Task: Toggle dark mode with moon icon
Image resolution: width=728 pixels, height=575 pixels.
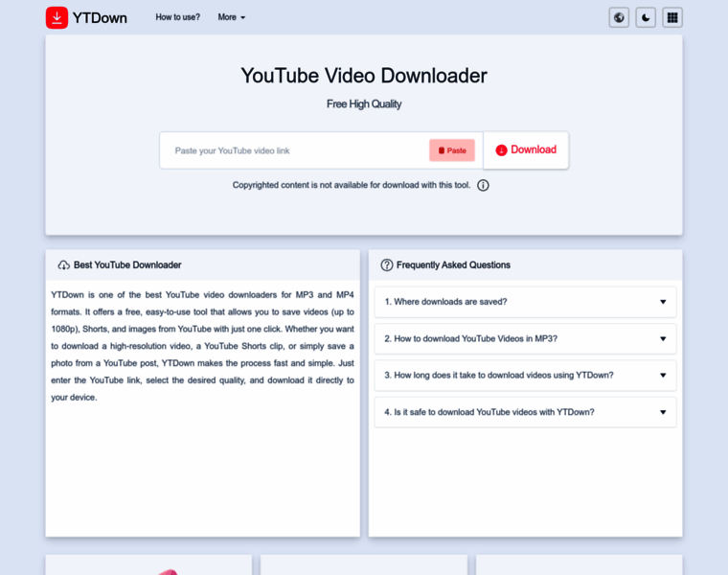Action: 646,17
